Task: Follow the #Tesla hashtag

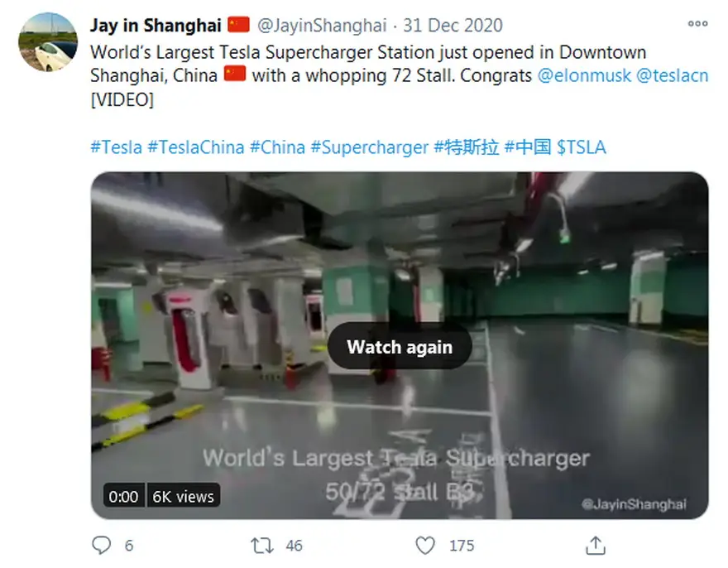Action: click(x=116, y=147)
